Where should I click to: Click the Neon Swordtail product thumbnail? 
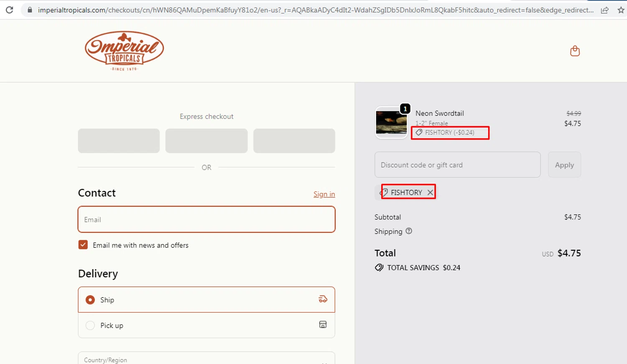[x=391, y=122]
